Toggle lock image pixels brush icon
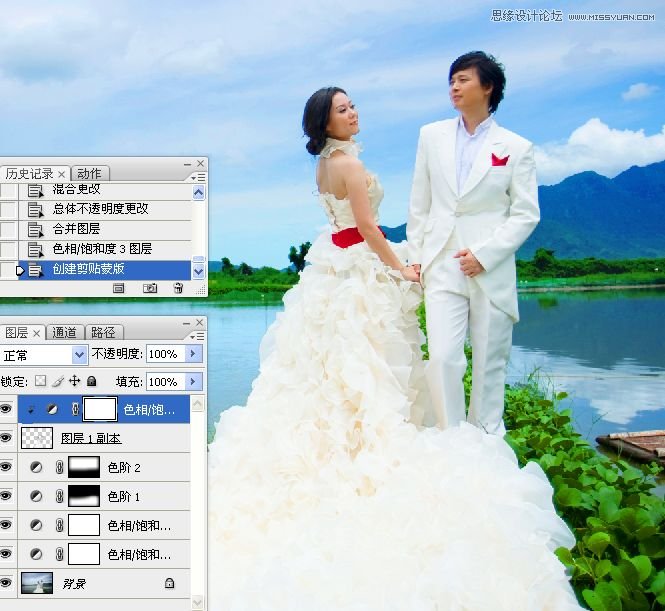The image size is (665, 611). click(x=58, y=381)
